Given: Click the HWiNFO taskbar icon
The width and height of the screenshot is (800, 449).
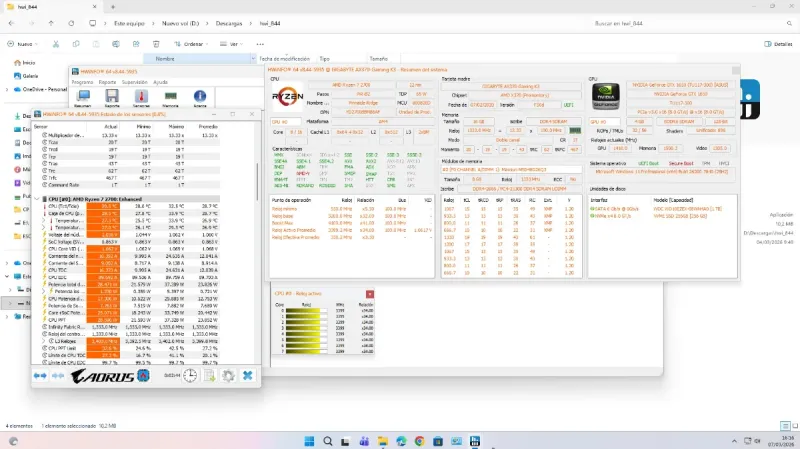Looking at the screenshot, I should point(475,441).
